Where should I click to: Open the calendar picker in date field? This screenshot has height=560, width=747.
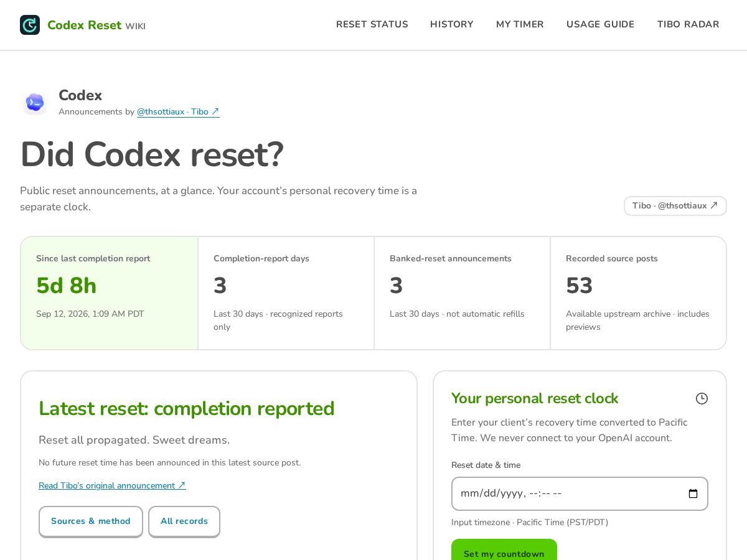(693, 493)
